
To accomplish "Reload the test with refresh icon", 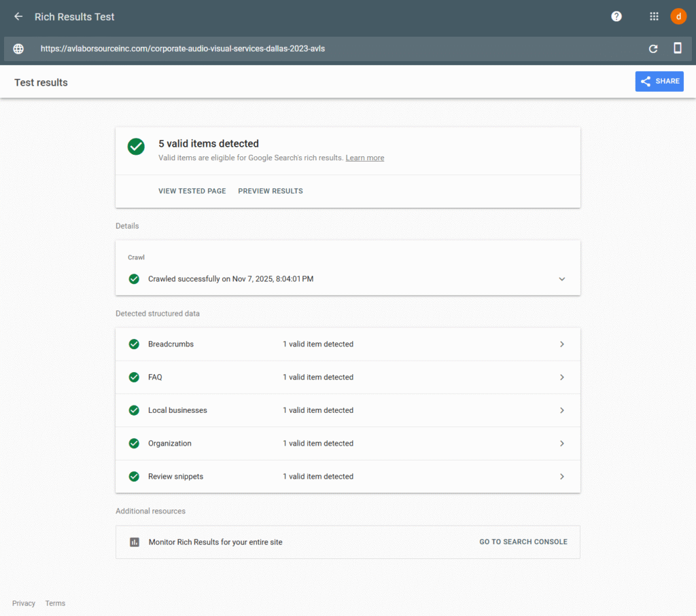I will tap(653, 49).
